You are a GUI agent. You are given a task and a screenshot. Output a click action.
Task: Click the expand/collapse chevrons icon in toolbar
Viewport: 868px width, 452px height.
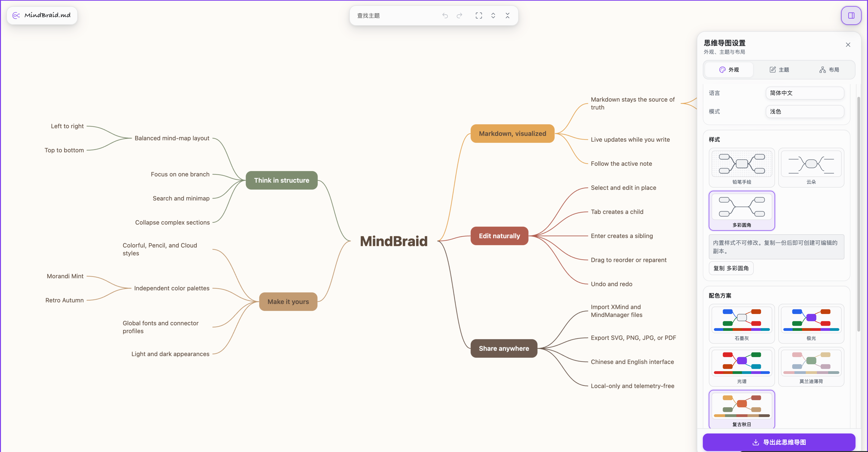coord(493,16)
